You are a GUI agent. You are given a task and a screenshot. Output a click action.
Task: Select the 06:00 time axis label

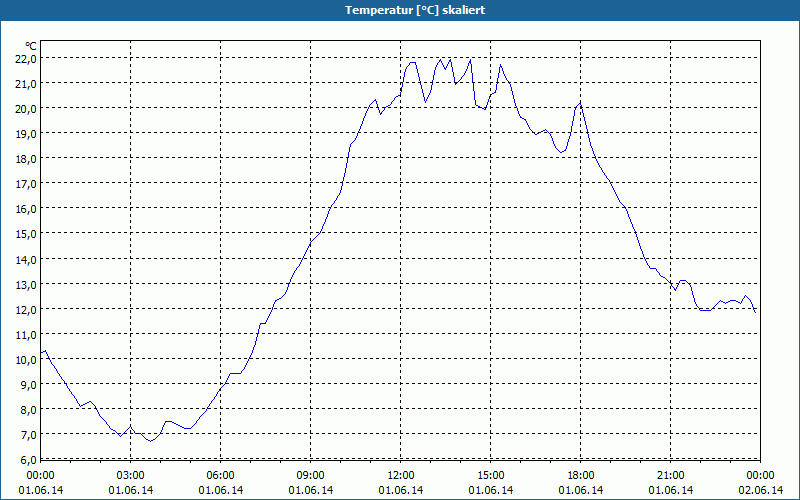click(x=220, y=476)
